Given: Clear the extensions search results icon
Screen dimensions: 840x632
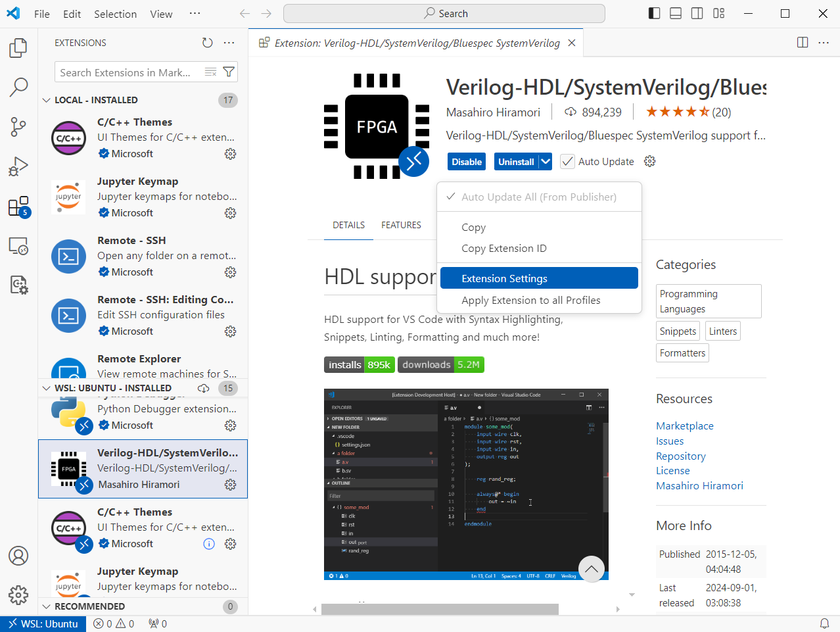Looking at the screenshot, I should [x=210, y=72].
